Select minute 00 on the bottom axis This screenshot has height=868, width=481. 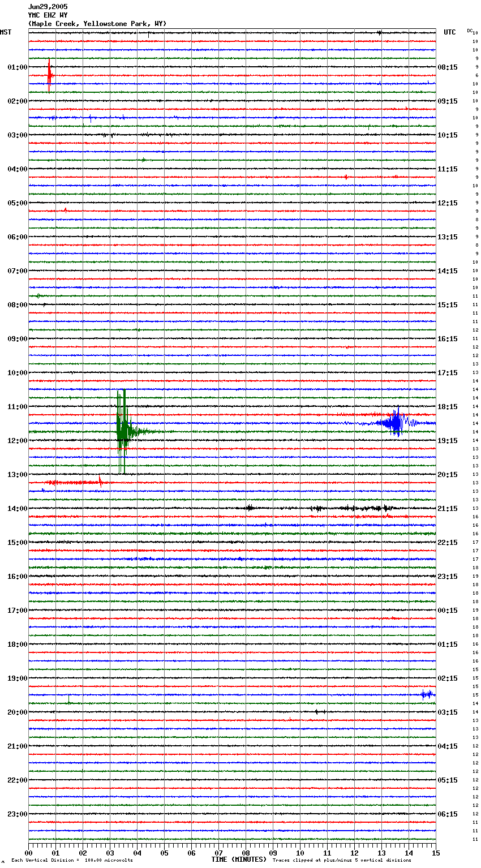click(28, 853)
